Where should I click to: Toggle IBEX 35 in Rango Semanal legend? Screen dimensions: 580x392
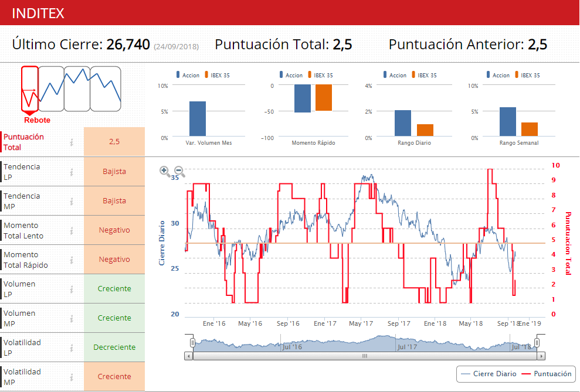coord(527,75)
